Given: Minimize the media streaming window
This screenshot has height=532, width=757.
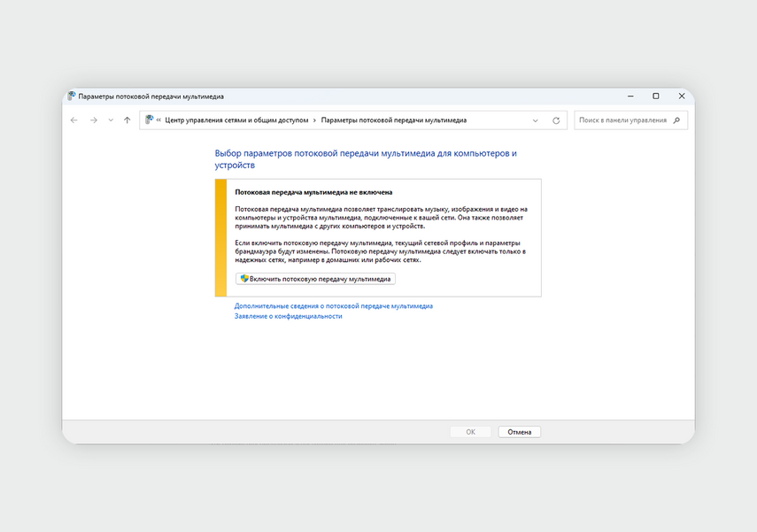Looking at the screenshot, I should tap(630, 96).
